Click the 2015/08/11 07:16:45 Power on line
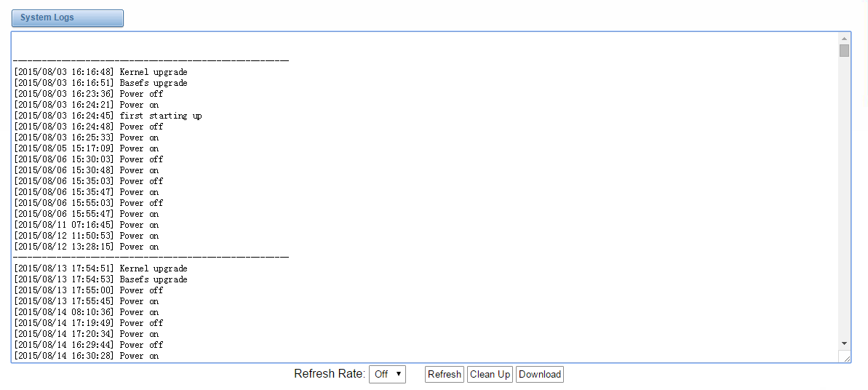Viewport: 868px width, 390px height. tap(87, 225)
